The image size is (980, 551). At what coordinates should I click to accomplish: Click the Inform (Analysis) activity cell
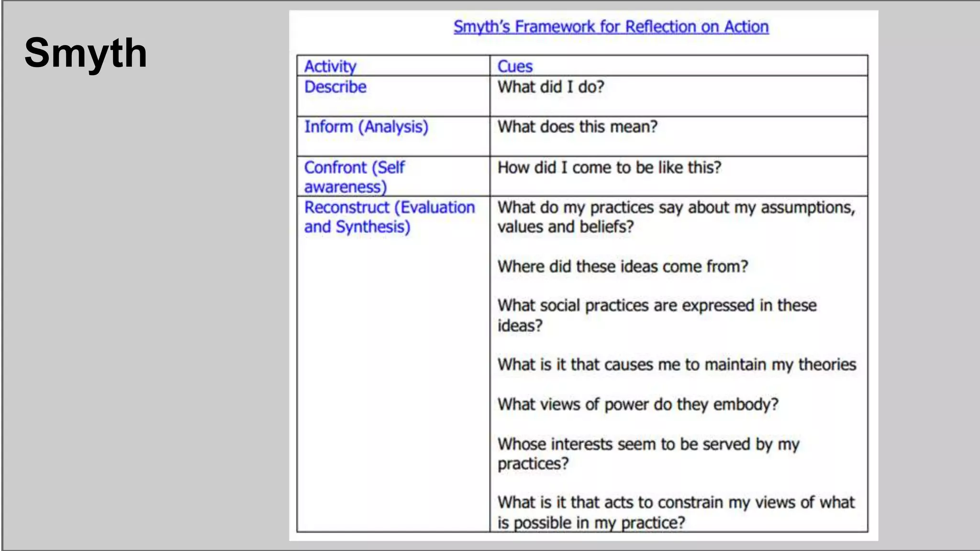coord(366,127)
